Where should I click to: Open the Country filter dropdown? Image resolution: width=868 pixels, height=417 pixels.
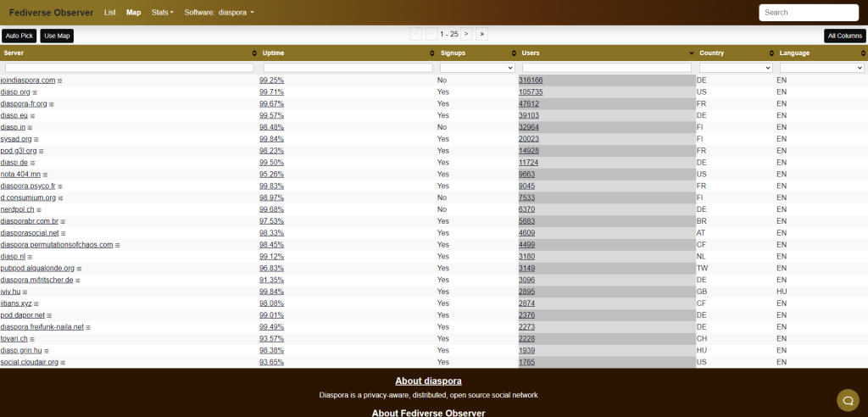click(736, 68)
